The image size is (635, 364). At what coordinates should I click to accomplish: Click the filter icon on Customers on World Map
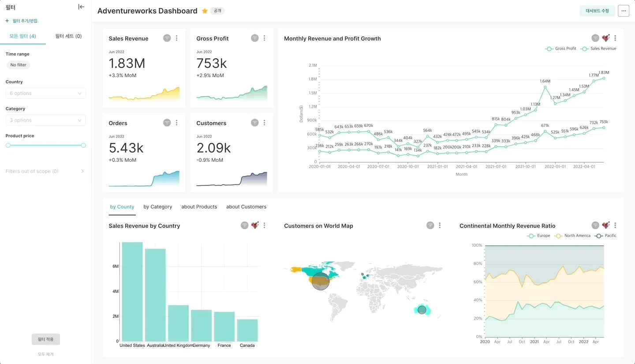pos(430,226)
